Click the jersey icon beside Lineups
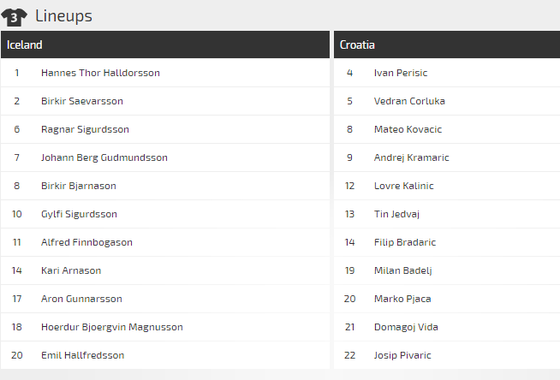Viewport: 560px width, 380px height. coord(14,17)
